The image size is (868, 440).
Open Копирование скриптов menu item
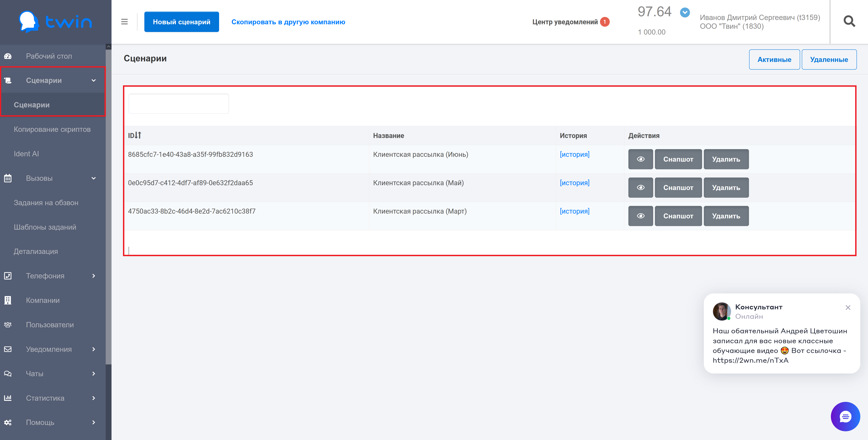(x=52, y=129)
